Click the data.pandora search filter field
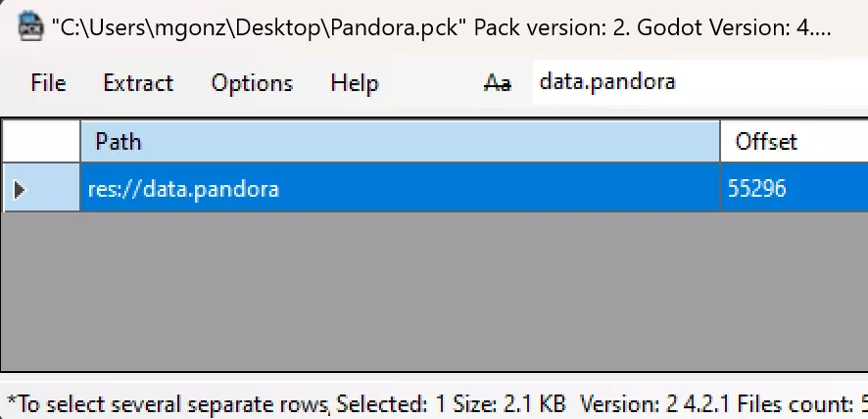Image resolution: width=868 pixels, height=419 pixels. pyautogui.click(x=700, y=82)
